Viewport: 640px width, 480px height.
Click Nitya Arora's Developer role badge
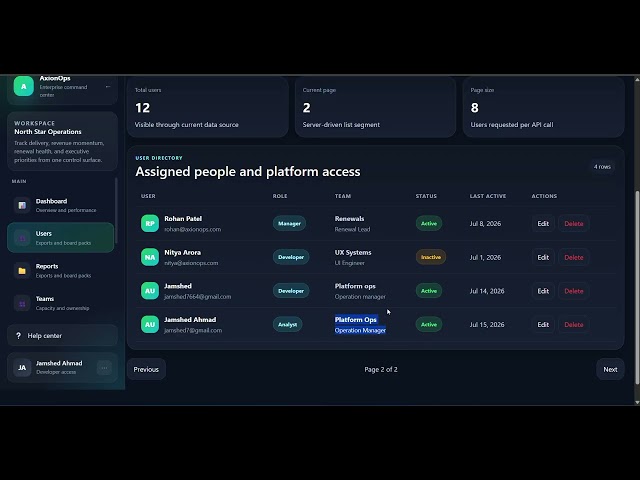(291, 257)
